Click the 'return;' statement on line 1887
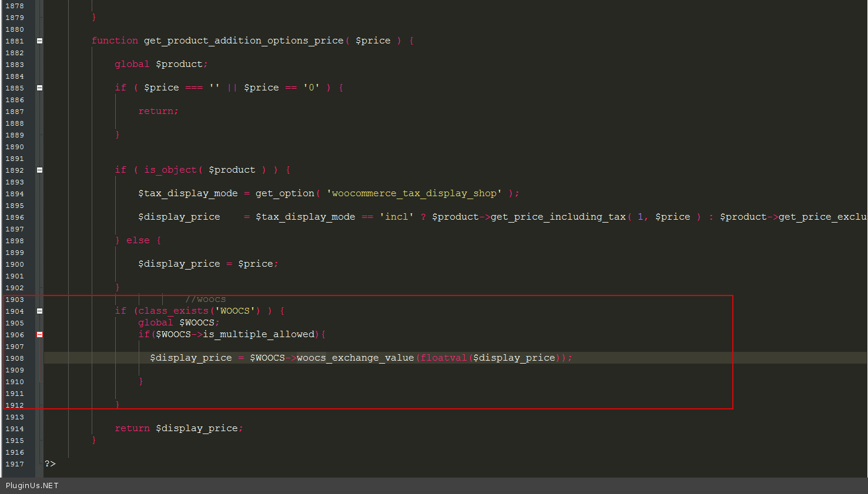 (x=158, y=111)
